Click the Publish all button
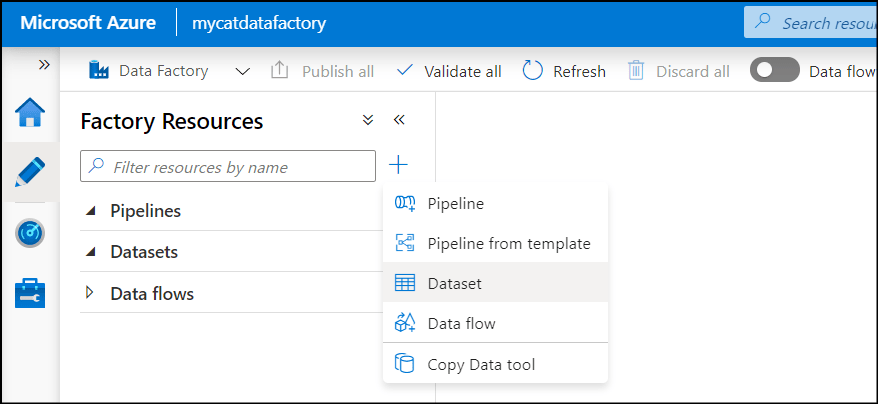 click(322, 71)
